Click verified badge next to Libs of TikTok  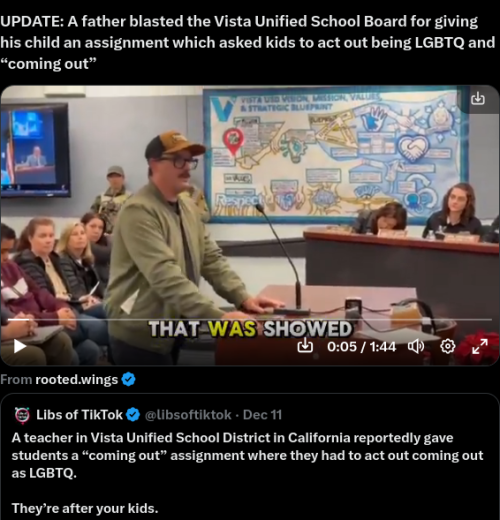click(133, 415)
